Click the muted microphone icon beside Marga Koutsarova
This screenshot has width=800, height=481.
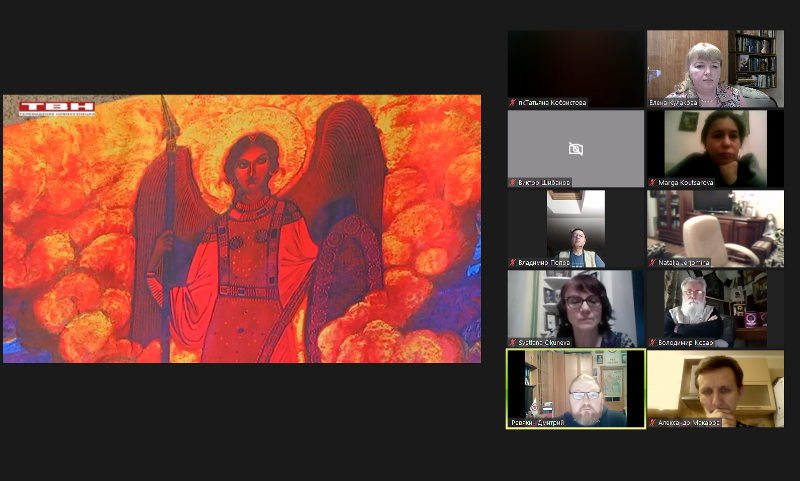click(x=653, y=182)
